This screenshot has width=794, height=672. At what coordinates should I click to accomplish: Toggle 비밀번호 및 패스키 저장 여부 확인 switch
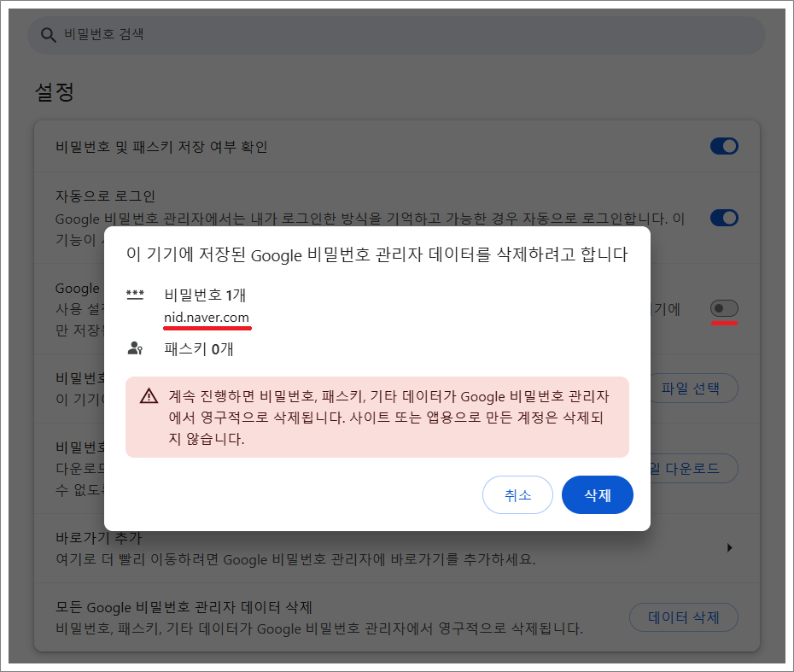click(x=724, y=145)
